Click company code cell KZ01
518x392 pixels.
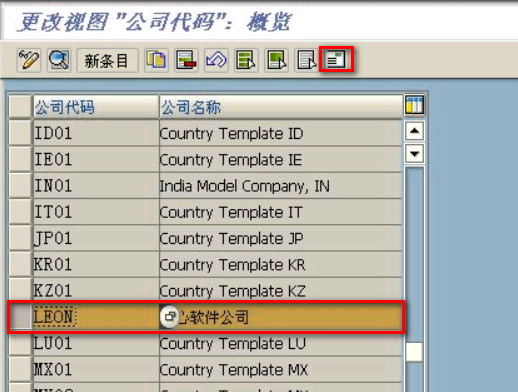96,290
